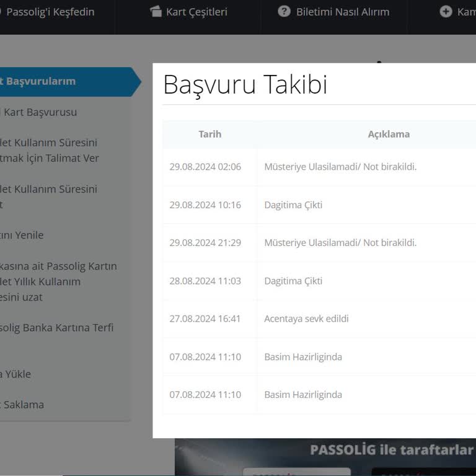This screenshot has height=476, width=476.
Task: Select date 29.08.2024 21:29
Action: point(205,242)
